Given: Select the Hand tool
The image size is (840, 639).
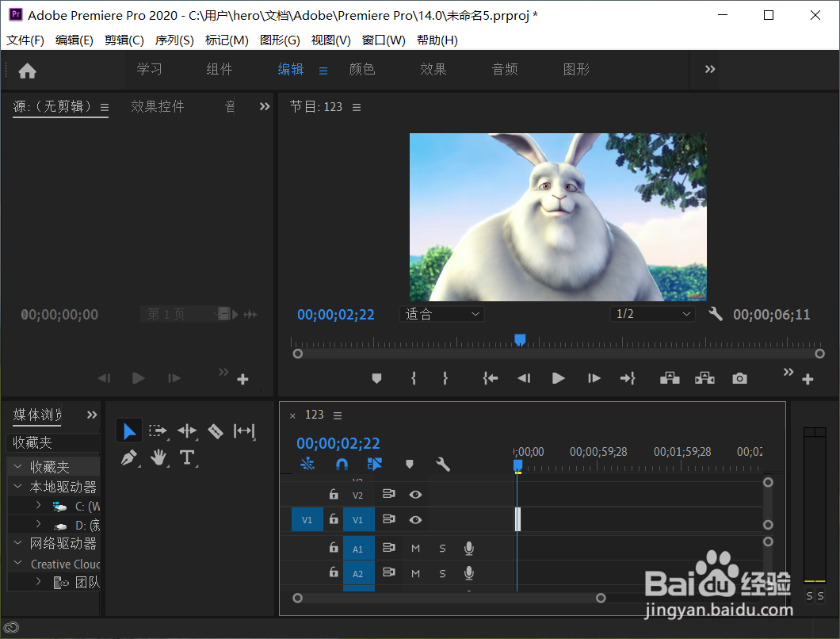Looking at the screenshot, I should [x=158, y=457].
